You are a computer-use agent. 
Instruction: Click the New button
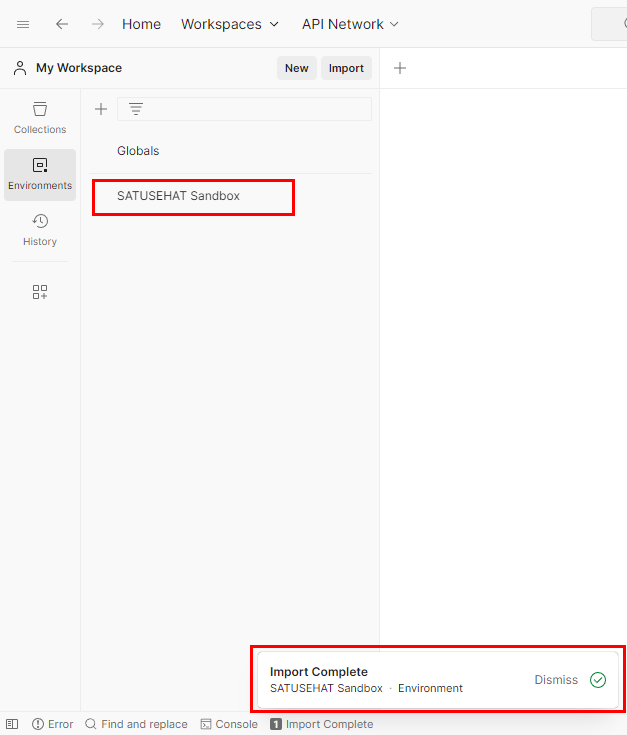pyautogui.click(x=297, y=68)
